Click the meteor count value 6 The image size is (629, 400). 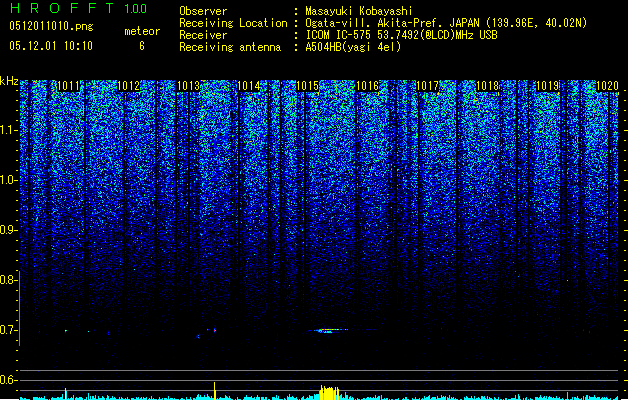[142, 46]
